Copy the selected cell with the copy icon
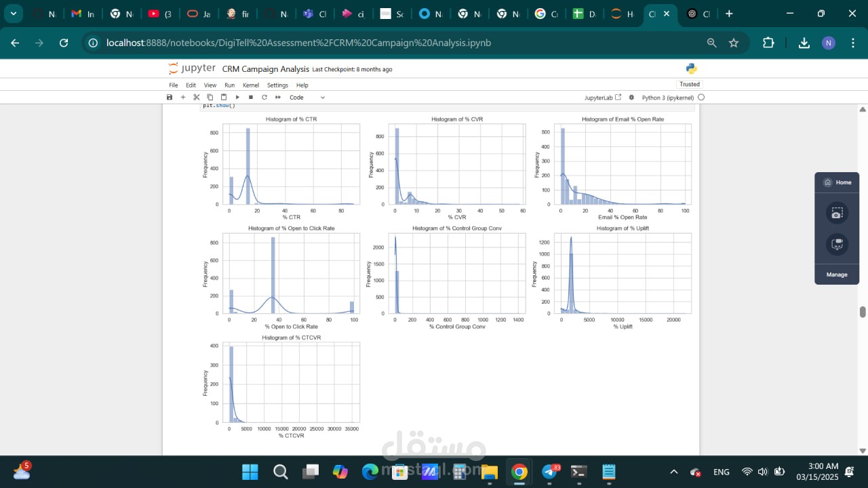This screenshot has height=488, width=868. pyautogui.click(x=210, y=97)
